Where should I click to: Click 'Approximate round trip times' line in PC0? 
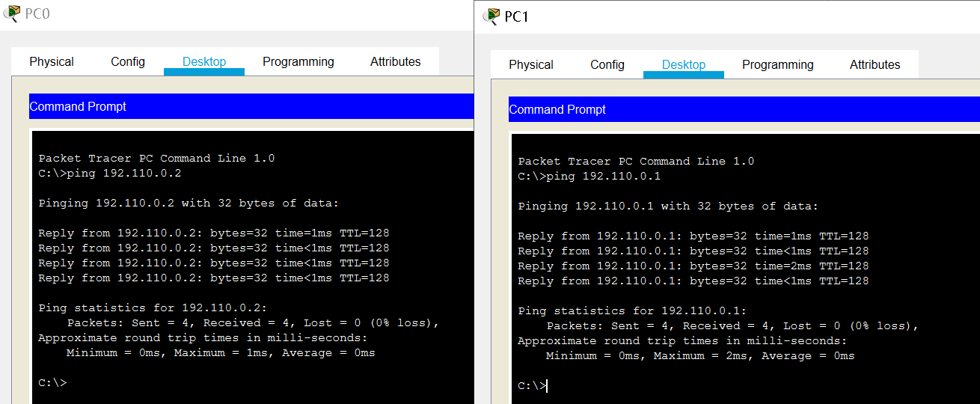point(203,338)
